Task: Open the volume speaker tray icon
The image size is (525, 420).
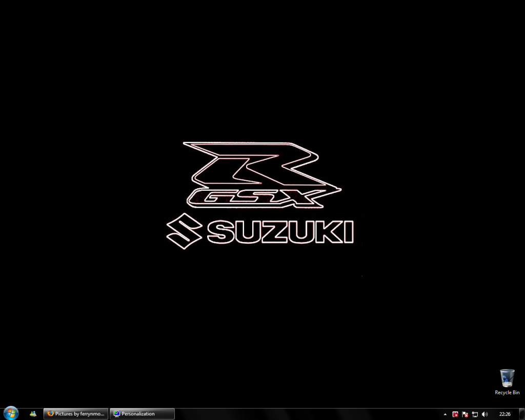Action: coord(484,414)
